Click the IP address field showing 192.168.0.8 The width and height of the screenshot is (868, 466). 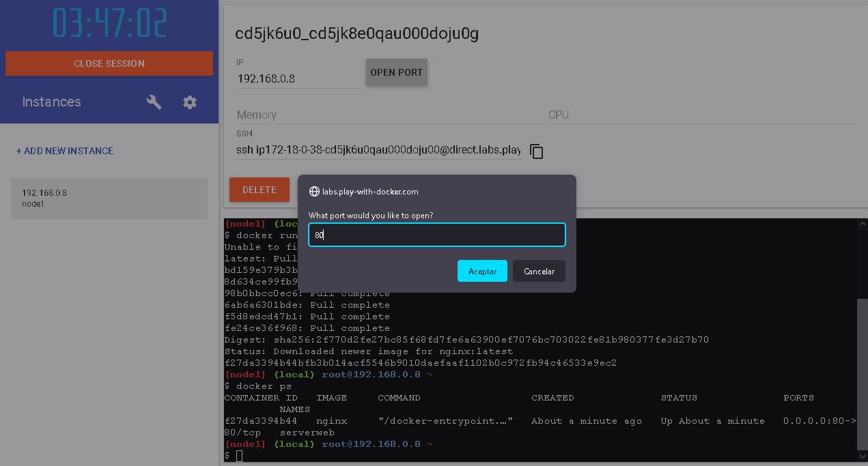click(296, 78)
